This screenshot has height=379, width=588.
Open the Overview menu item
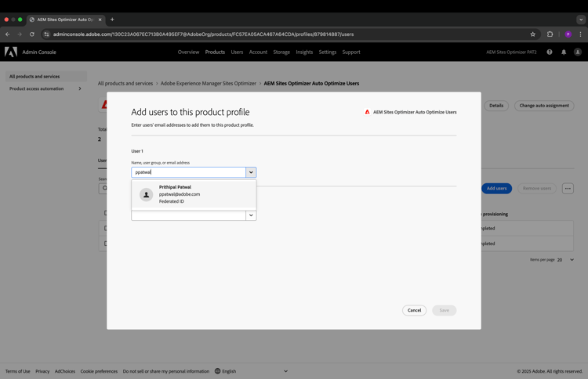pos(188,52)
